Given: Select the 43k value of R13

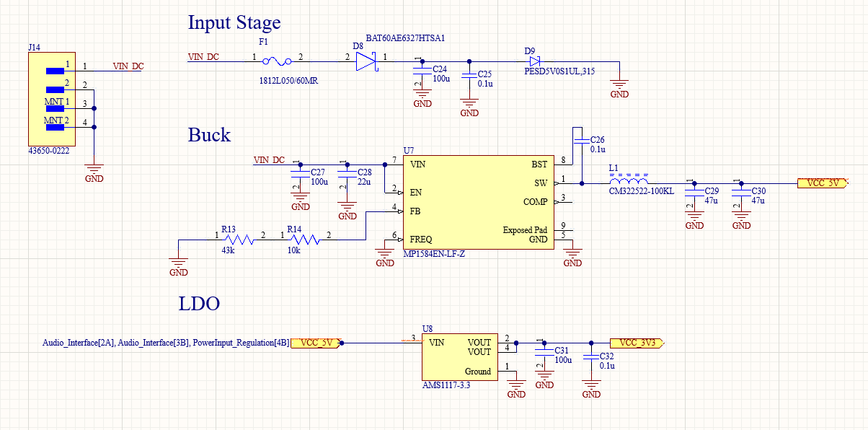Looking at the screenshot, I should coord(228,252).
